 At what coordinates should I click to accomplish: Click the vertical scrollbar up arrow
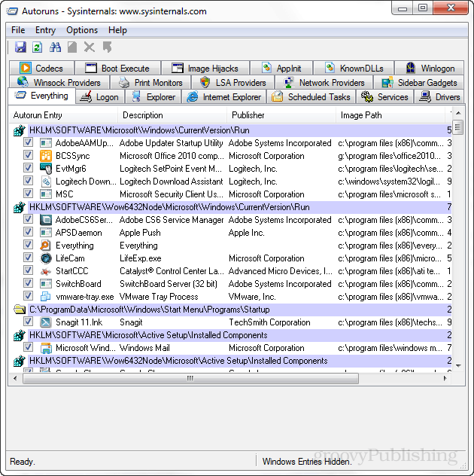[458, 113]
